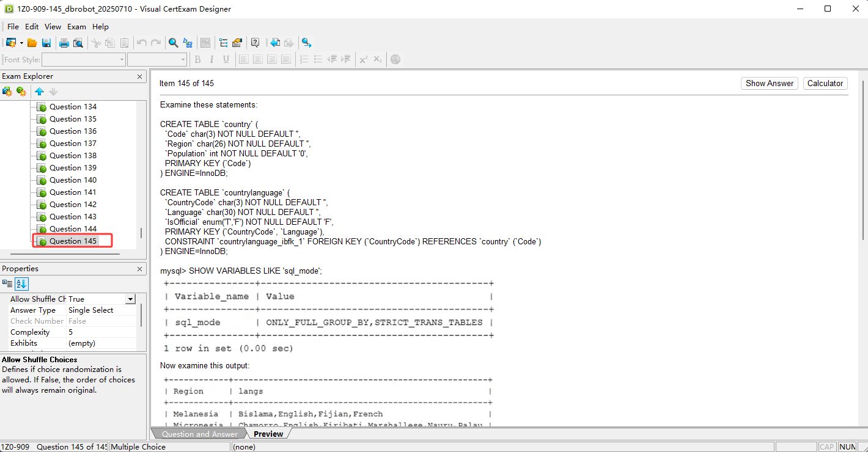Toggle Underline formatting

click(x=226, y=59)
